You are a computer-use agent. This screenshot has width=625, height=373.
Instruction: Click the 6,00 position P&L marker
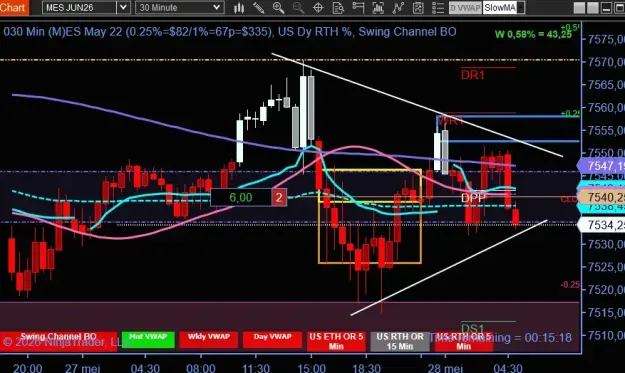click(x=241, y=197)
